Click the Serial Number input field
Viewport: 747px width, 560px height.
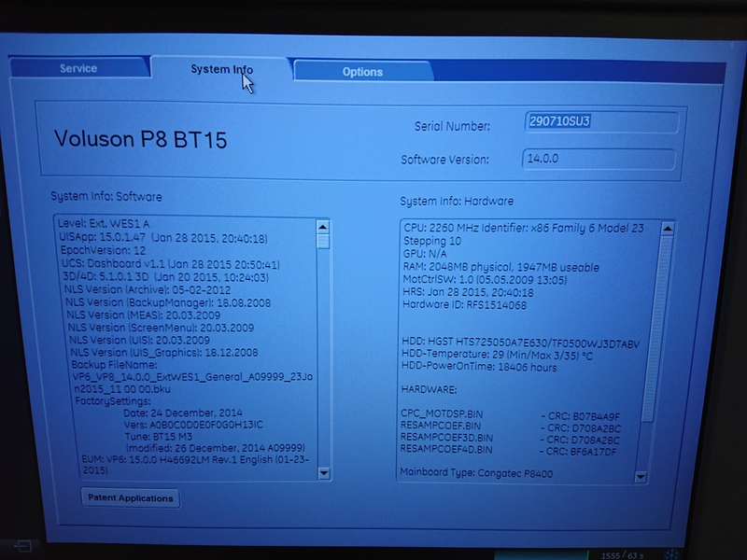click(601, 122)
